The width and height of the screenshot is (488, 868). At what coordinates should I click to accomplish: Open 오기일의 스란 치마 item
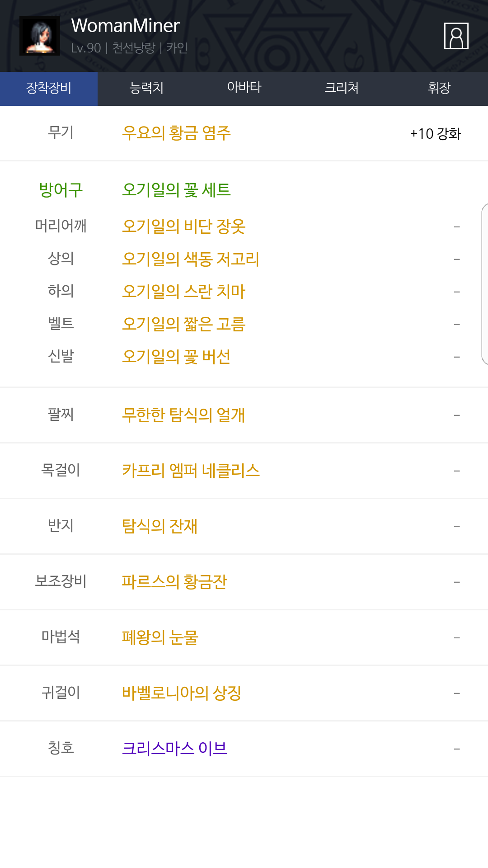pos(183,292)
